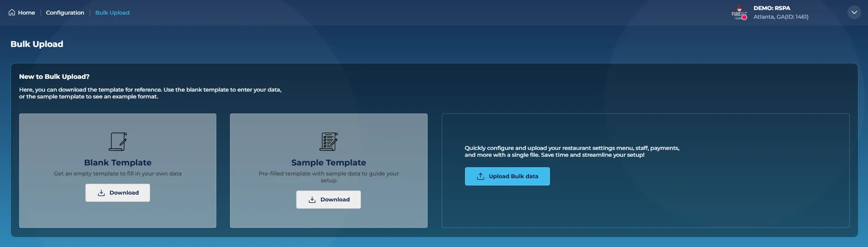Click the Bulk Upload page title
868x247 pixels.
(37, 44)
